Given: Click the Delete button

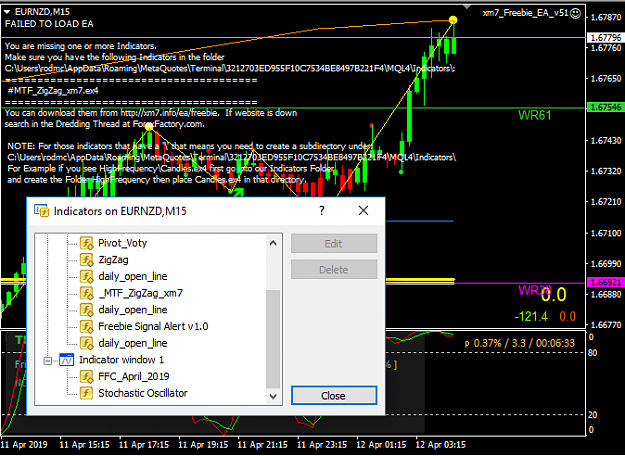Looking at the screenshot, I should pos(334,269).
